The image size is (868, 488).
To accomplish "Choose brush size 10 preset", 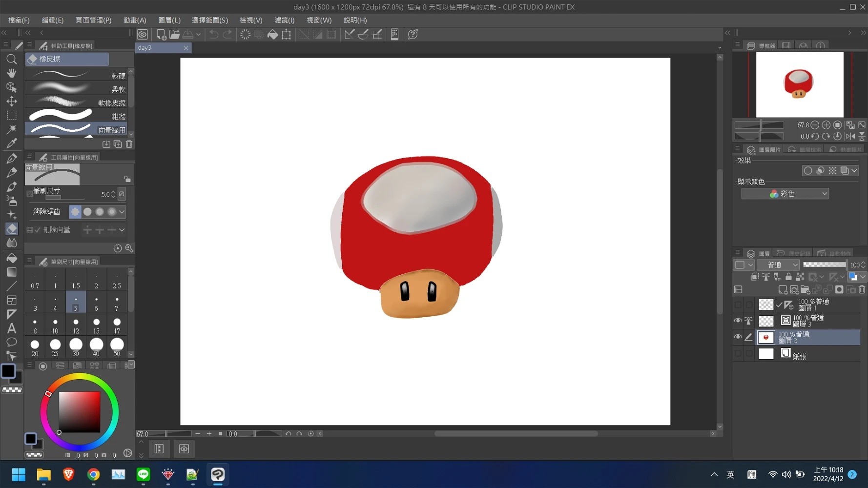I will point(55,325).
